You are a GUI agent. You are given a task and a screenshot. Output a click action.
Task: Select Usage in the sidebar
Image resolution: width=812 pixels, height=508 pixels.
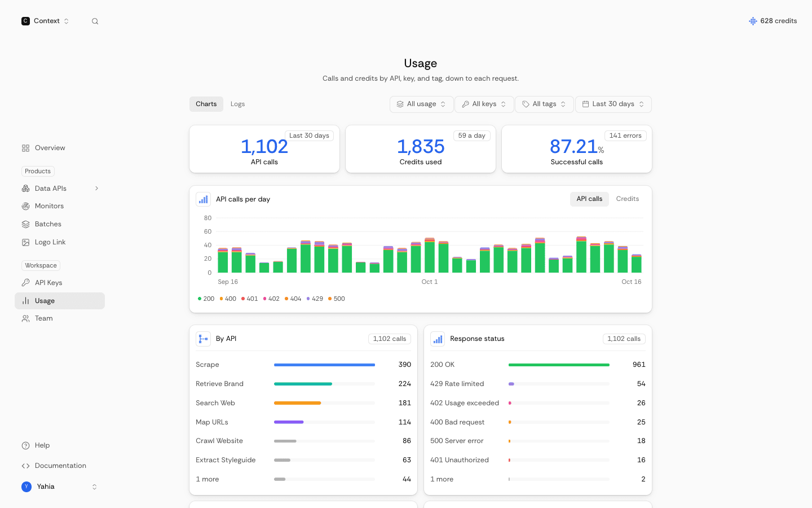click(x=60, y=301)
